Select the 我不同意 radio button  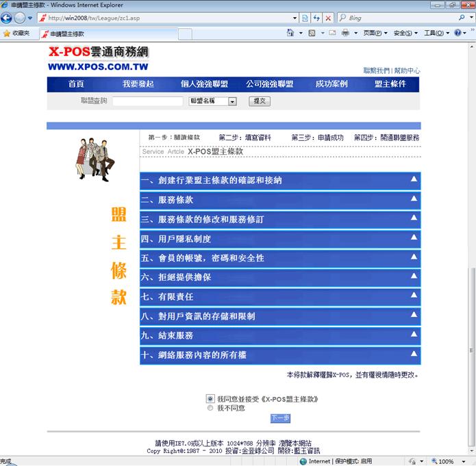coord(210,408)
